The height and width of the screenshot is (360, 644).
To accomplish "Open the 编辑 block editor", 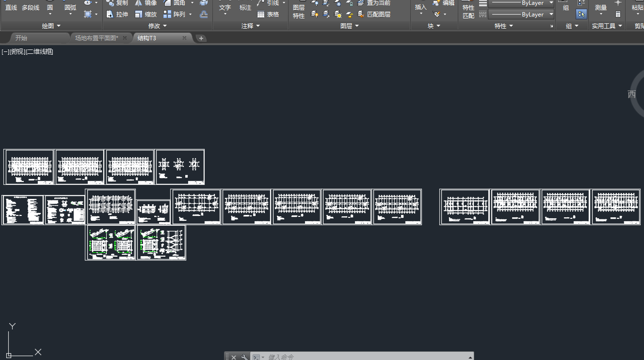I will click(x=444, y=3).
